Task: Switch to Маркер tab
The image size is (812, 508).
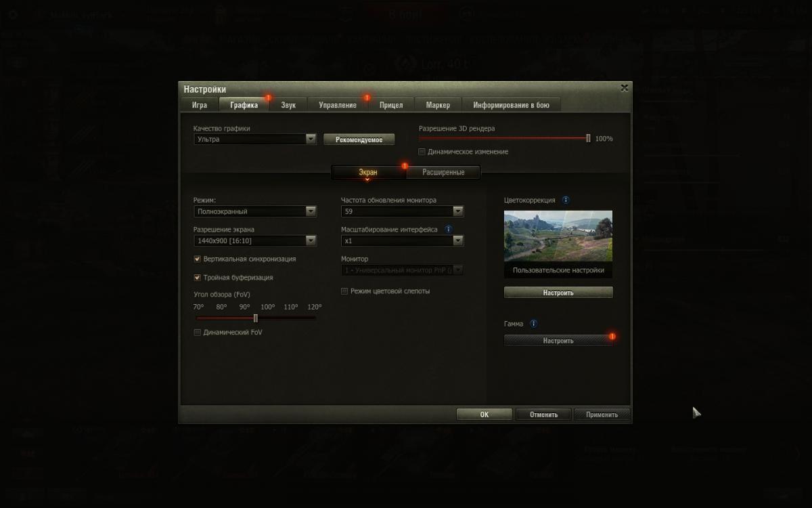Action: click(x=438, y=105)
